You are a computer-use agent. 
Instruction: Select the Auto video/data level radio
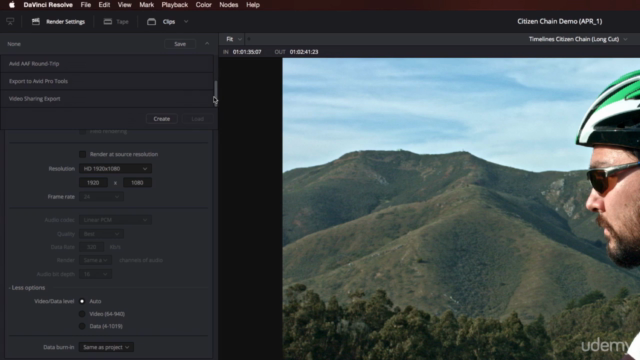82,301
